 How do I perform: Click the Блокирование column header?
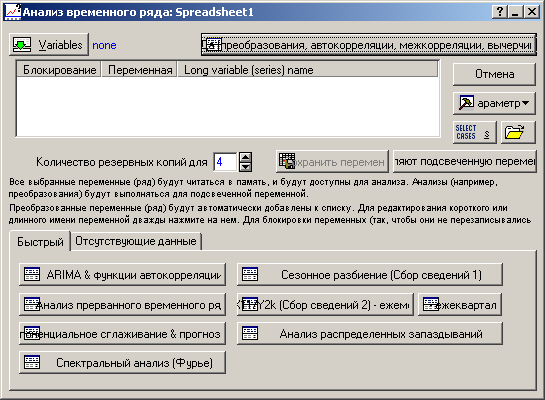point(59,70)
